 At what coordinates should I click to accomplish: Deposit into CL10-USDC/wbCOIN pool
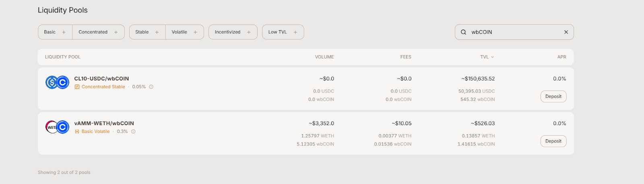coord(553,97)
